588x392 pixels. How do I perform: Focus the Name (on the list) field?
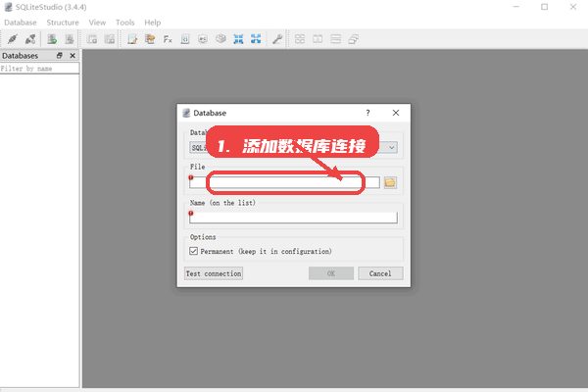293,218
